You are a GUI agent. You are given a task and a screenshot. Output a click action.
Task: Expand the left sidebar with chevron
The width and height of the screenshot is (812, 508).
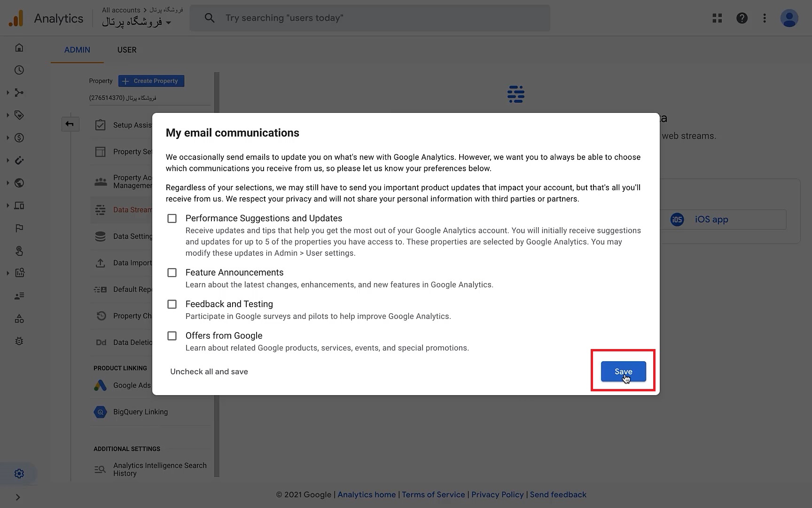click(18, 497)
